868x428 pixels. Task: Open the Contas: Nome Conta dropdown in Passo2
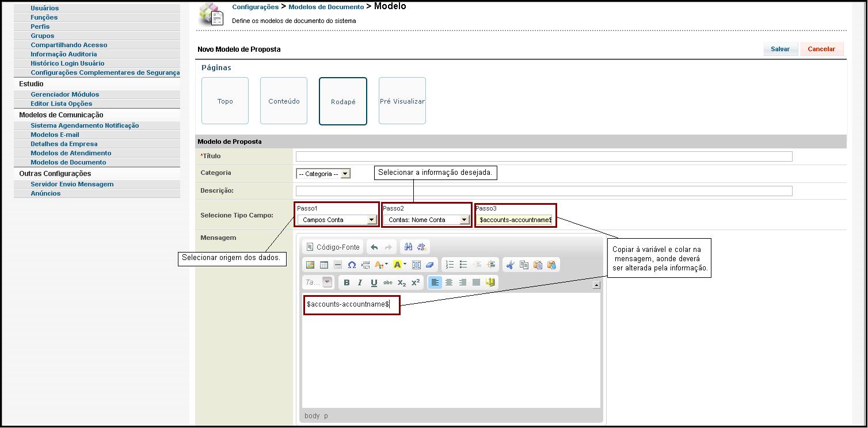[427, 220]
